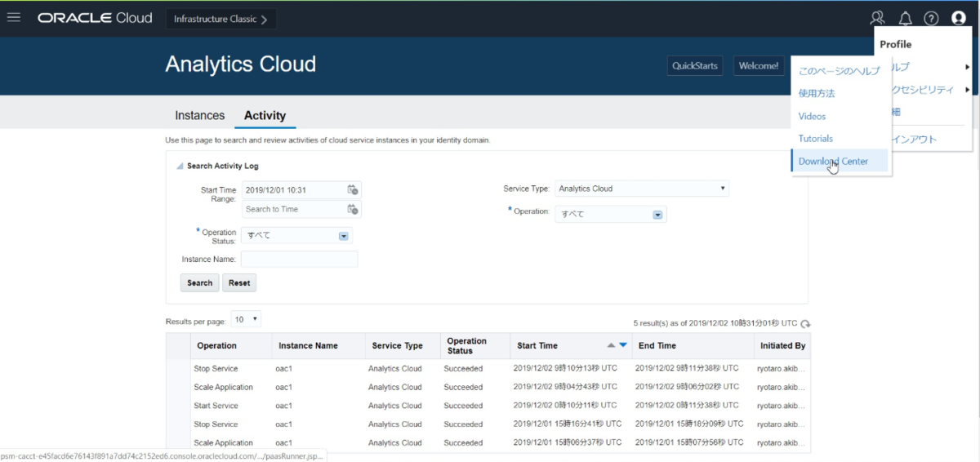Change Results per page dropdown
This screenshot has height=462, width=980.
pyautogui.click(x=246, y=319)
